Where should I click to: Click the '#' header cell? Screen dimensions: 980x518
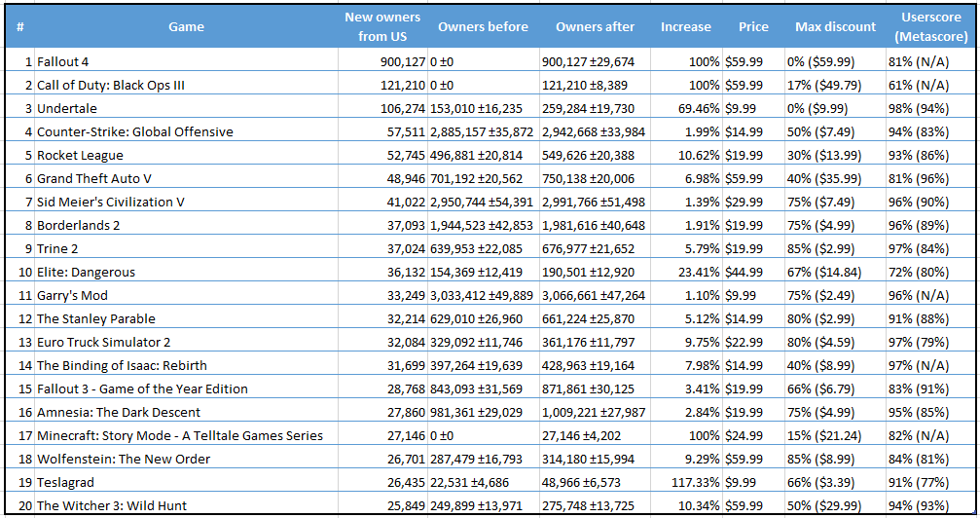point(20,27)
